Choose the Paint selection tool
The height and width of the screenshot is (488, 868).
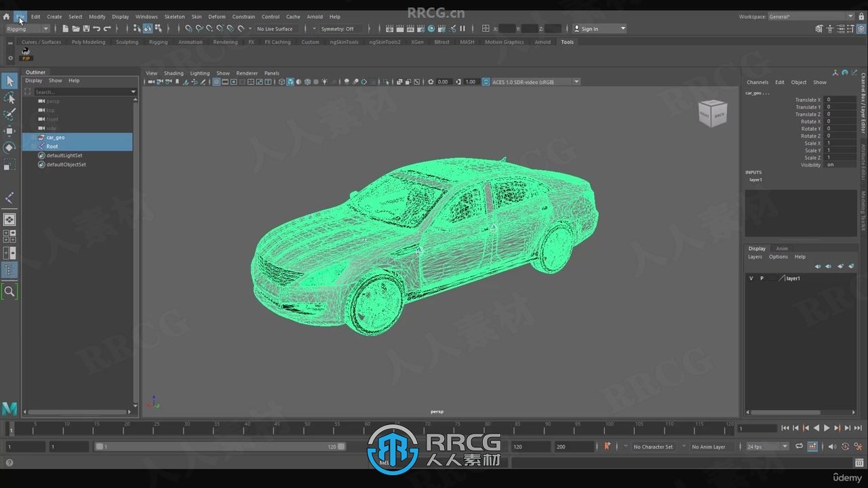point(9,115)
